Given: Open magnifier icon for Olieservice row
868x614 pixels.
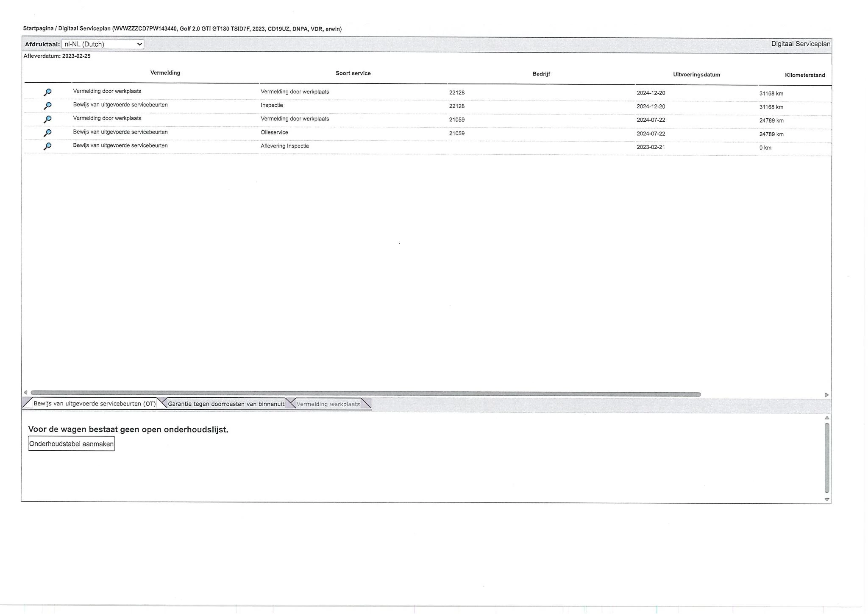Looking at the screenshot, I should click(47, 133).
